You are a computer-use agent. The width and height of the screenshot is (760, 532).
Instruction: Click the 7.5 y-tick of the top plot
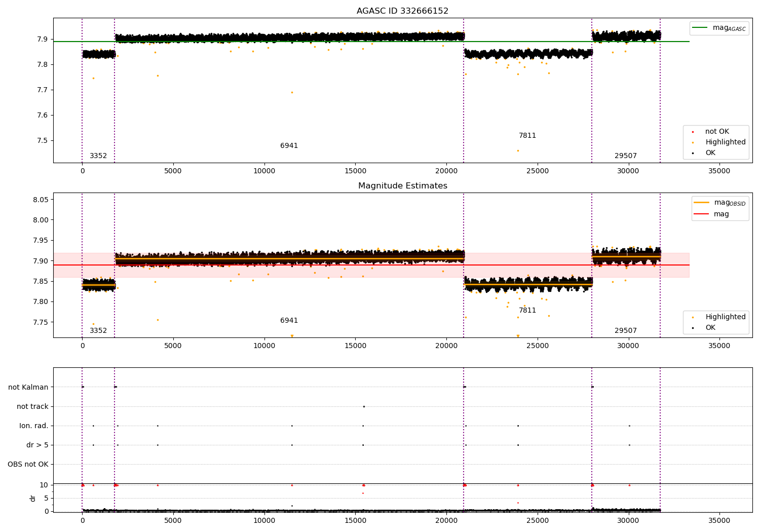pyautogui.click(x=43, y=141)
